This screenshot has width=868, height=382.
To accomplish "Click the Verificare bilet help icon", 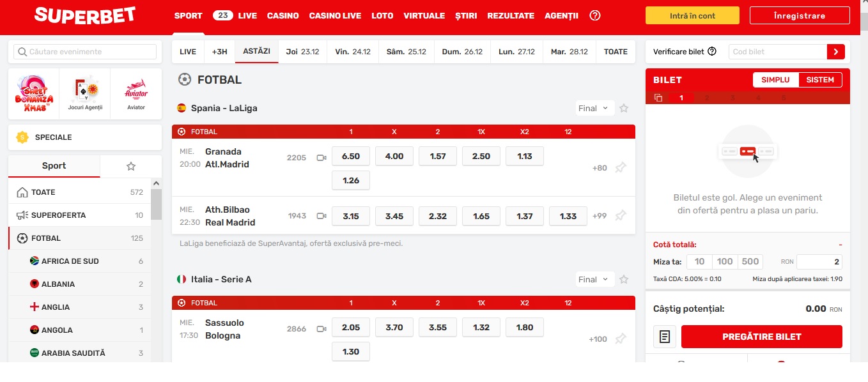I will (712, 52).
